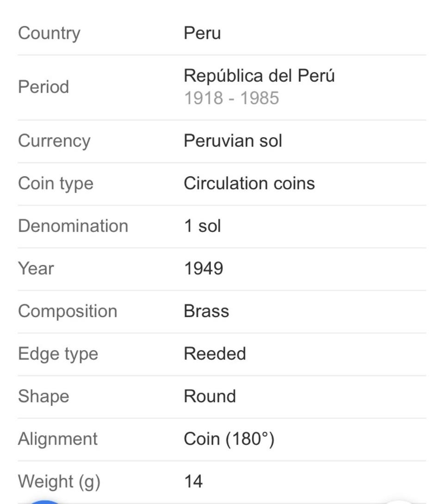
Task: Select the Round shape value
Action: (210, 396)
